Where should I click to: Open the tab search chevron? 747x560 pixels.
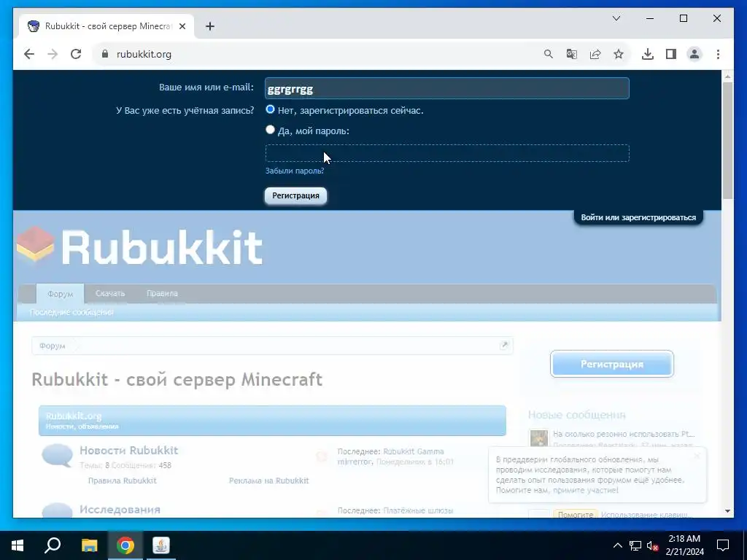tap(616, 18)
